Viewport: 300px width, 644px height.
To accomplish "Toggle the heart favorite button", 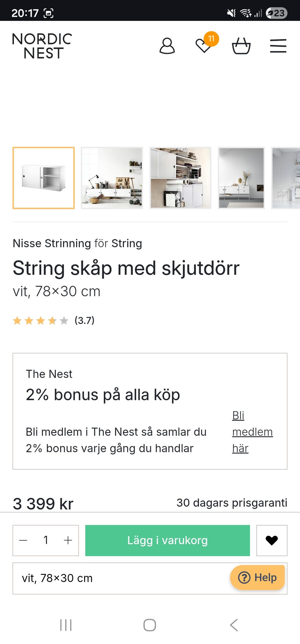I will [x=272, y=540].
